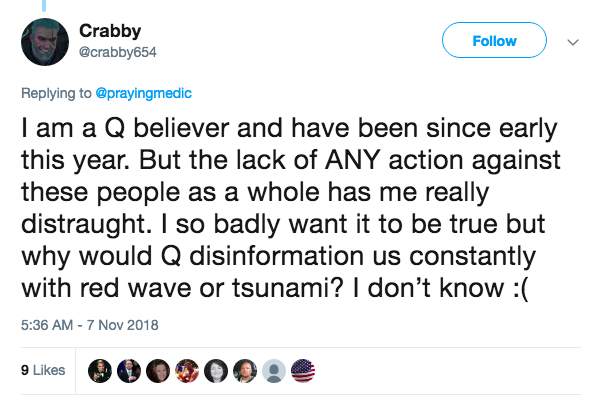This screenshot has height=397, width=610.
Task: Click the blue thread connector line above avatar
Action: click(x=44, y=5)
